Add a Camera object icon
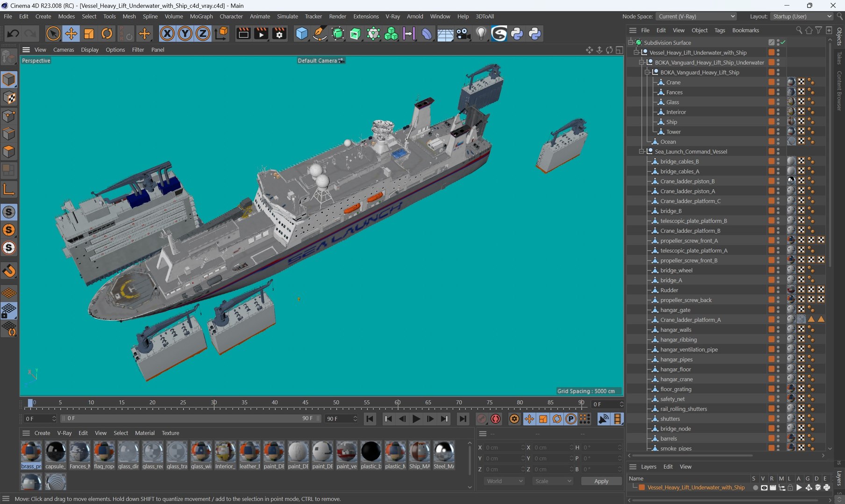 click(x=463, y=34)
